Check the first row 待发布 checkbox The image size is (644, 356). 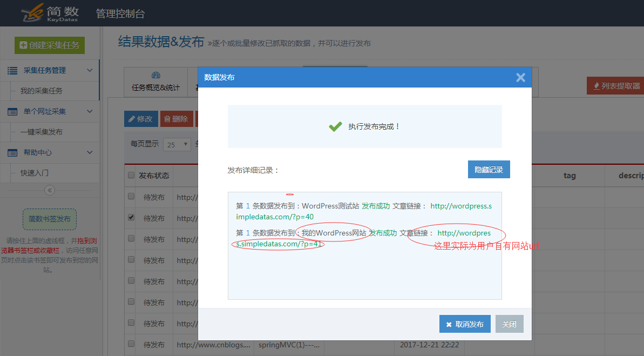pos(131,196)
